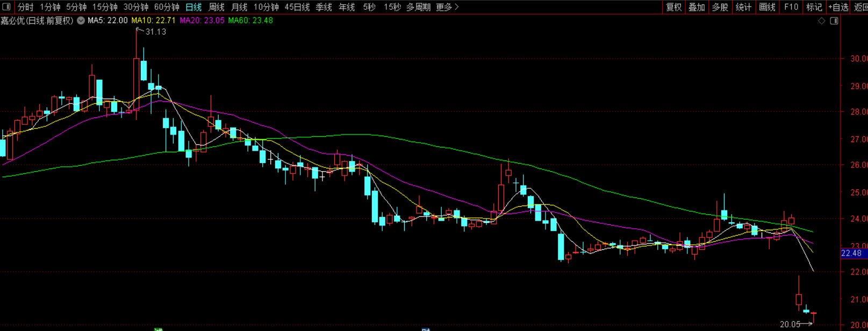Select the 周线 weekly chart tab

point(216,7)
